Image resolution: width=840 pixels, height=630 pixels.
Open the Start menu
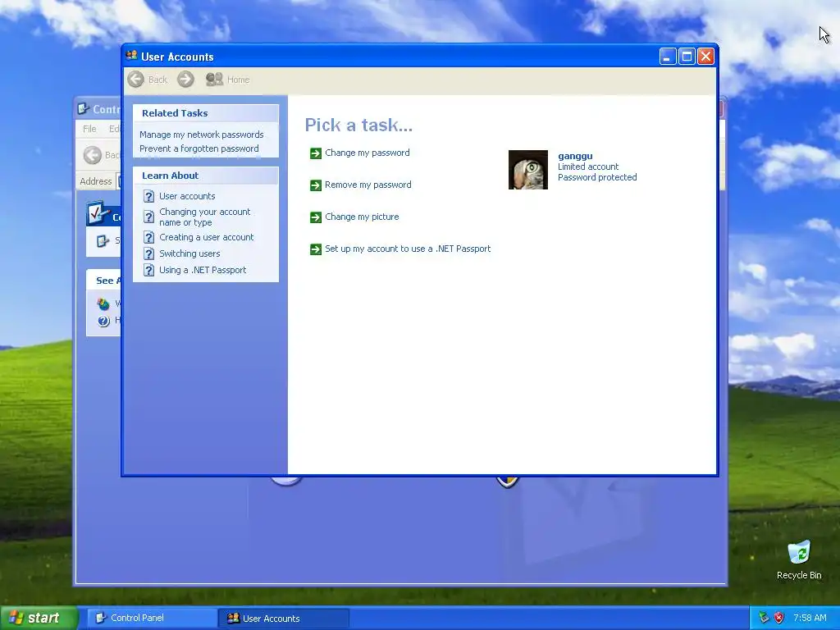(39, 619)
